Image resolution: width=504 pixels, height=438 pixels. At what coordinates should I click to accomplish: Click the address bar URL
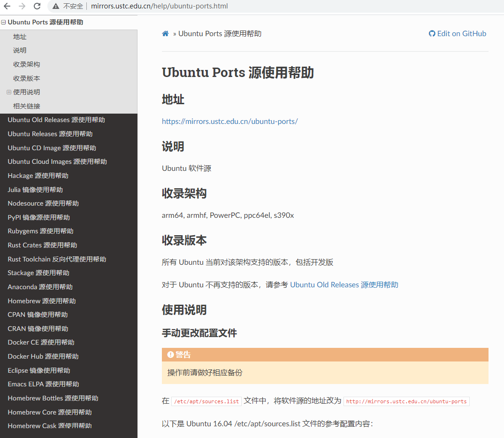pos(159,6)
